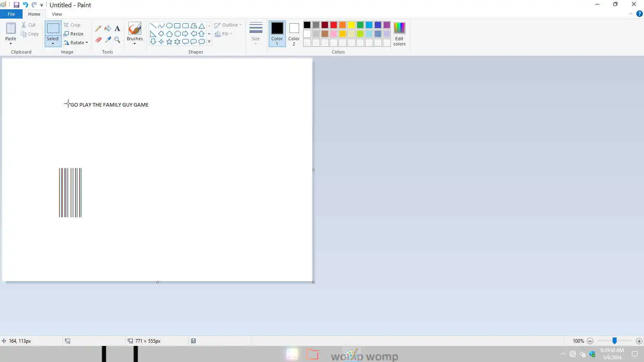
Task: Zoom out with the minus button
Action: click(x=590, y=341)
